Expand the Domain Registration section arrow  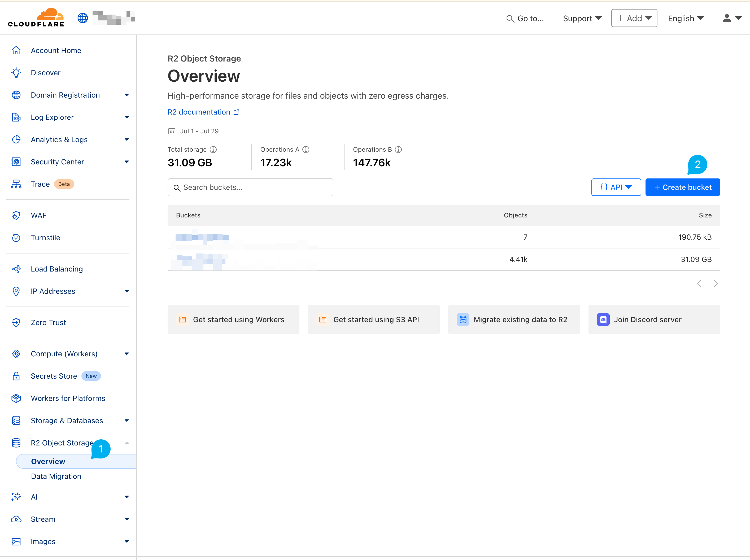pos(127,95)
